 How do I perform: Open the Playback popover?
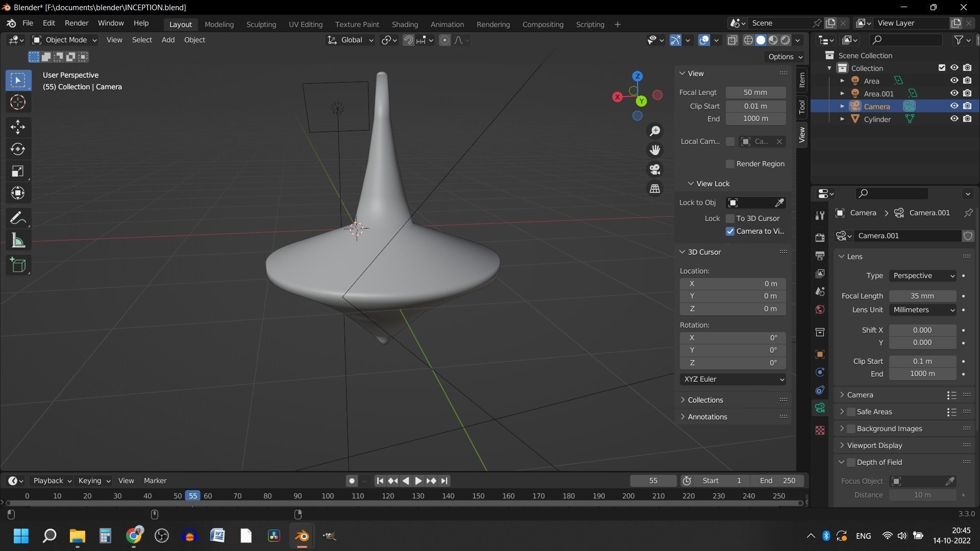(x=52, y=481)
